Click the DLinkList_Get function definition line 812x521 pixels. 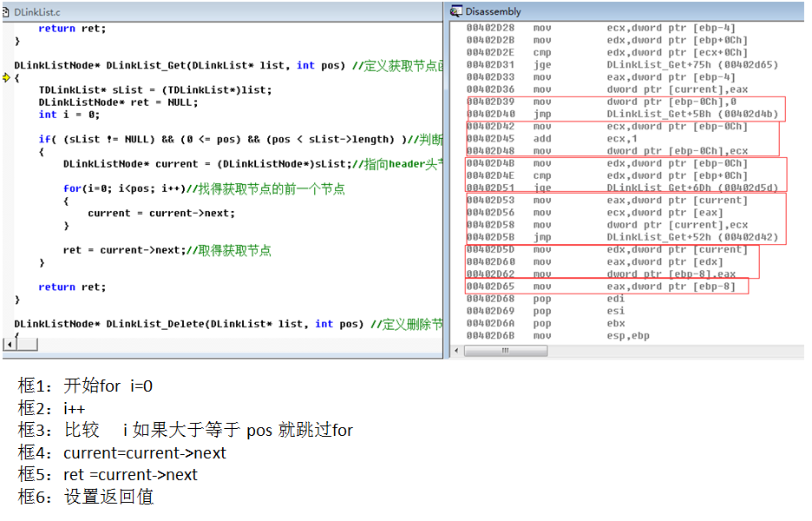[x=228, y=65]
